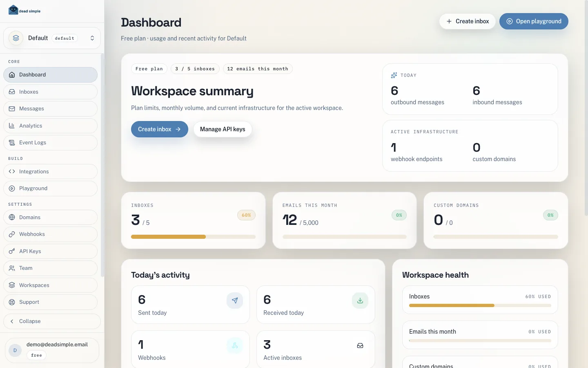Click the Inboxes usage progress bar

coord(193,237)
